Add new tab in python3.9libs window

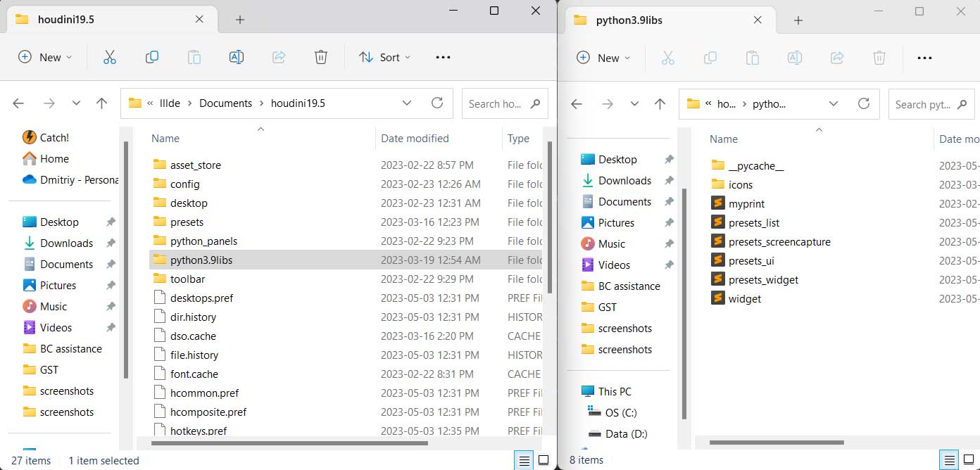point(798,20)
